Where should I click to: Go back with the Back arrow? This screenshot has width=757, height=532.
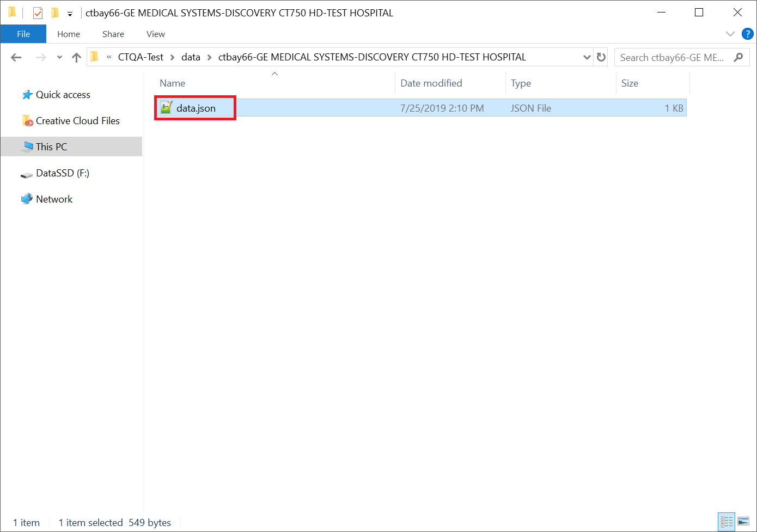pos(16,57)
